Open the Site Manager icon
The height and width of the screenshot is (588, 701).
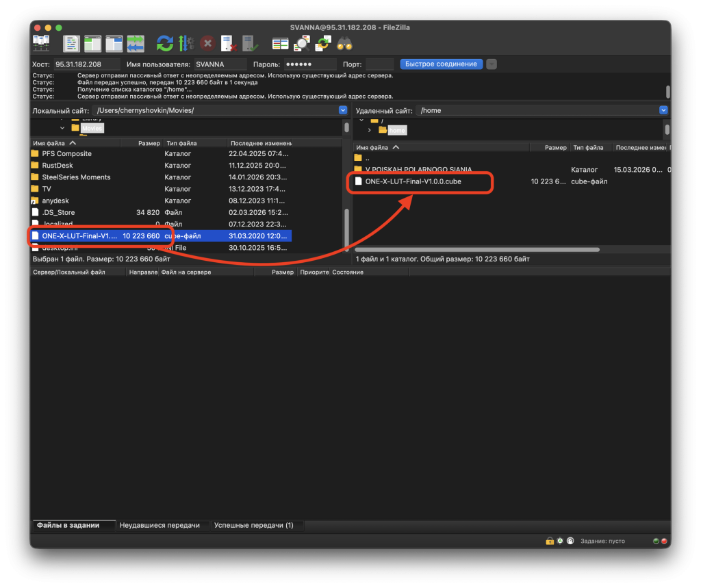point(41,44)
